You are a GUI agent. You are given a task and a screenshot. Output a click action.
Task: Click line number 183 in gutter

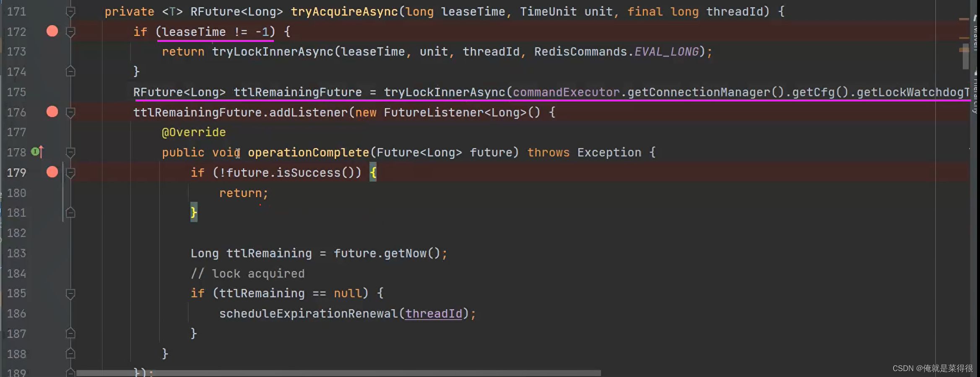pyautogui.click(x=16, y=253)
